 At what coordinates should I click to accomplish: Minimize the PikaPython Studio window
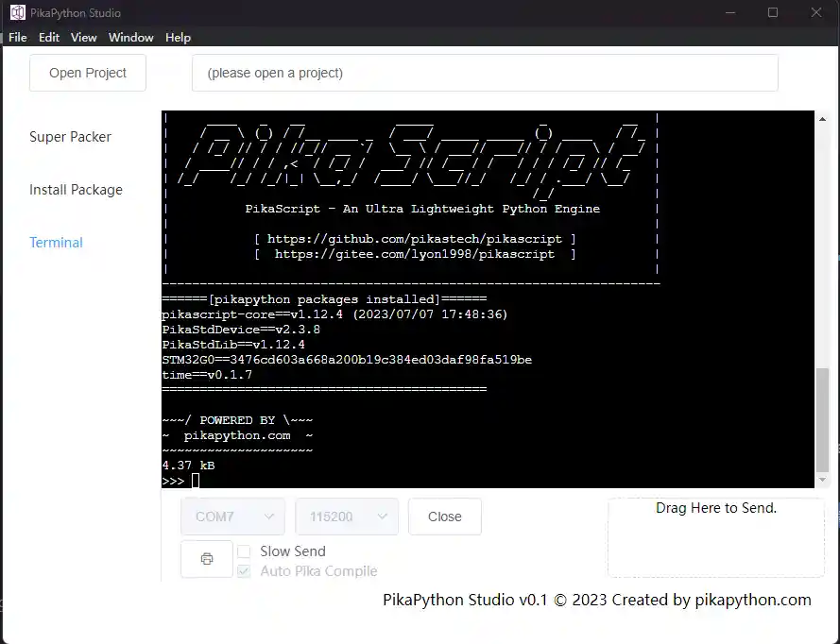pyautogui.click(x=729, y=13)
